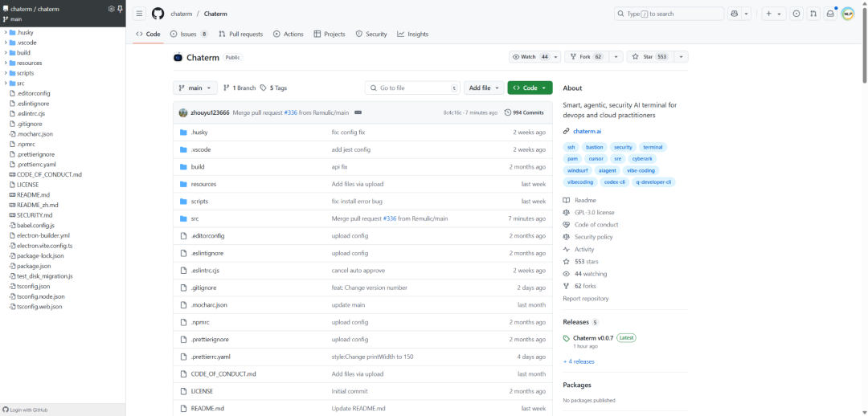Click the 1 Branch link

(240, 88)
